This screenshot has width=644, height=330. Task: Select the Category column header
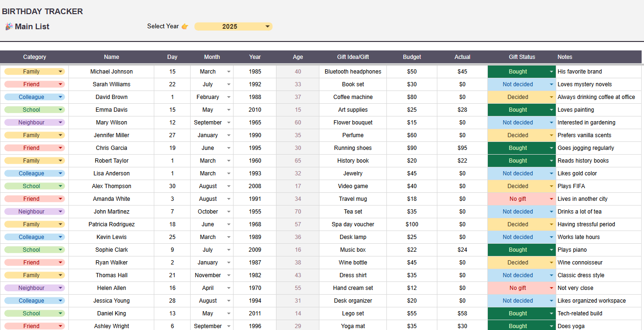(x=34, y=57)
